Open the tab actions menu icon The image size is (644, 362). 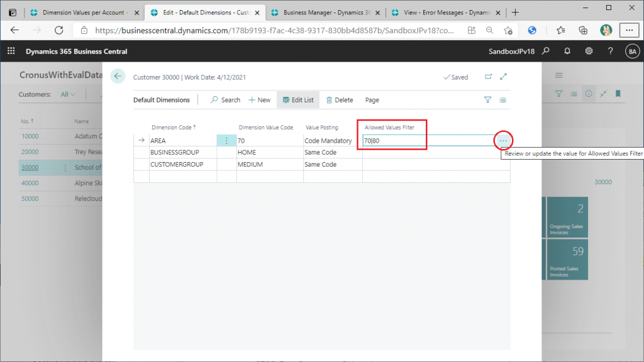pyautogui.click(x=13, y=13)
